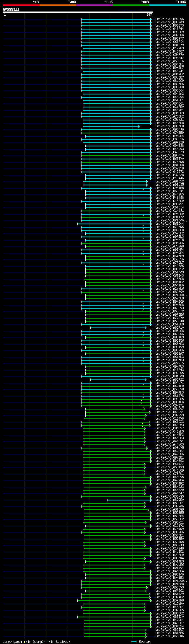Select label UniRef100_C1N248

point(170,549)
